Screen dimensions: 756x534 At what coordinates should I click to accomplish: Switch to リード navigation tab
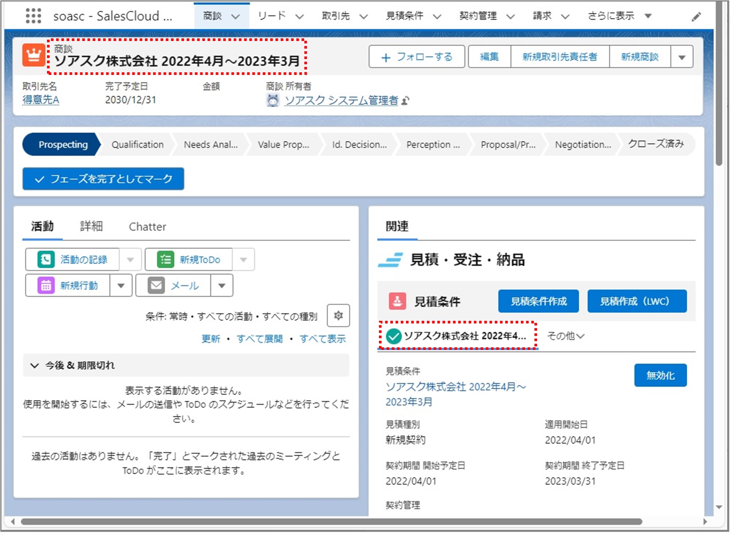tap(272, 16)
